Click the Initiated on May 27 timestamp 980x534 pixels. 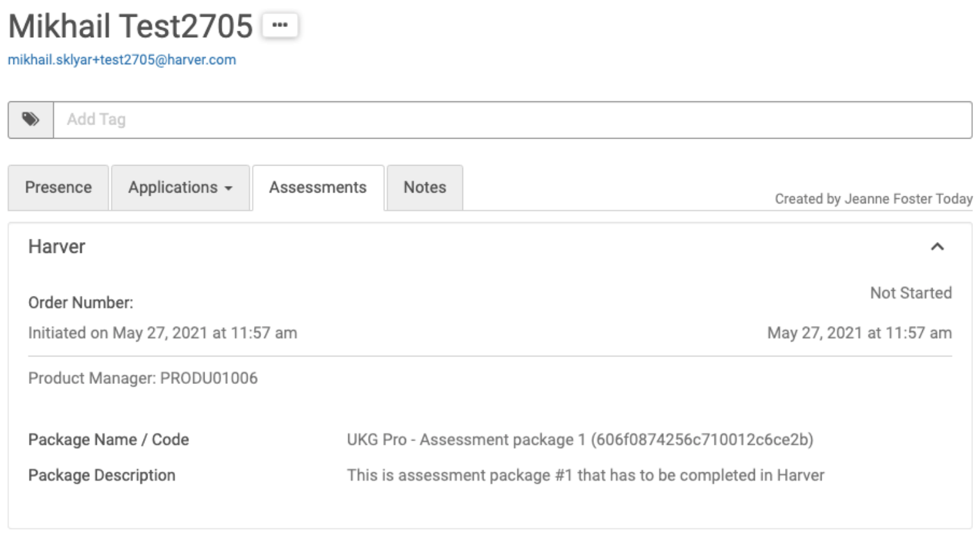pos(163,333)
